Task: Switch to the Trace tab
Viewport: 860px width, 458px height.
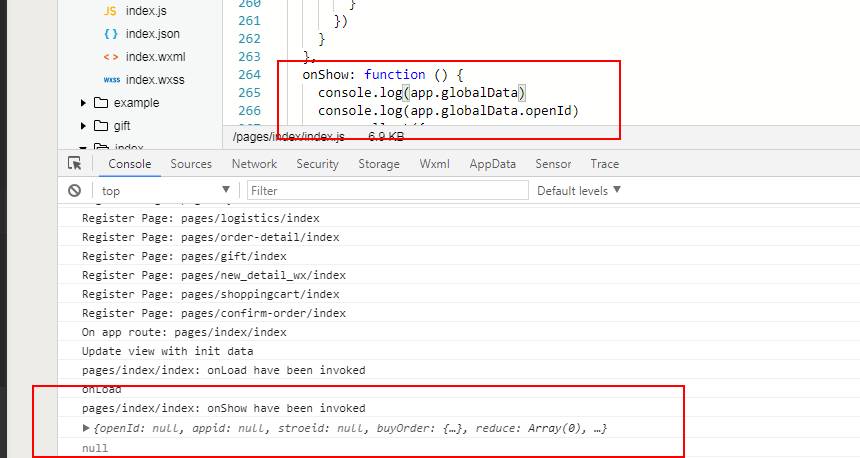Action: (x=604, y=163)
